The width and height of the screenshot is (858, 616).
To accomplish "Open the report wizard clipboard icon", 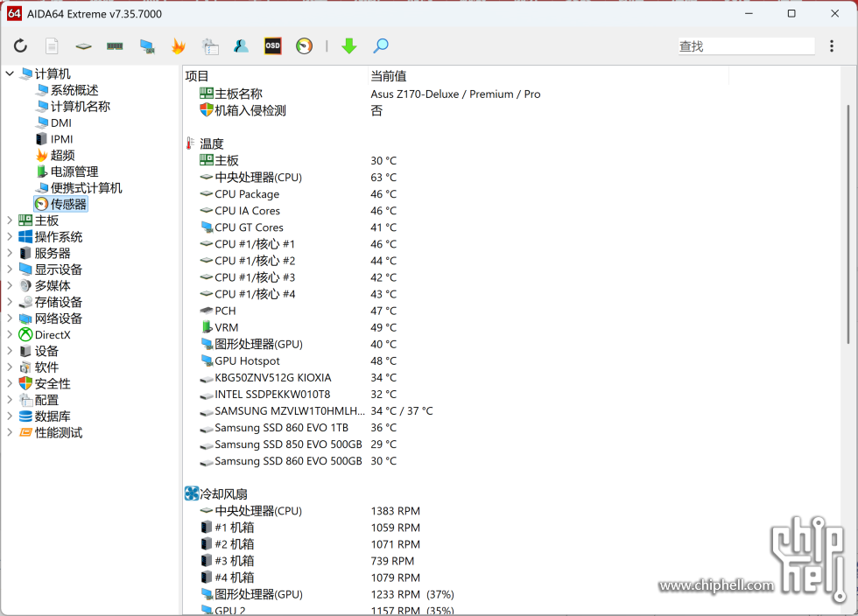I will tap(210, 46).
